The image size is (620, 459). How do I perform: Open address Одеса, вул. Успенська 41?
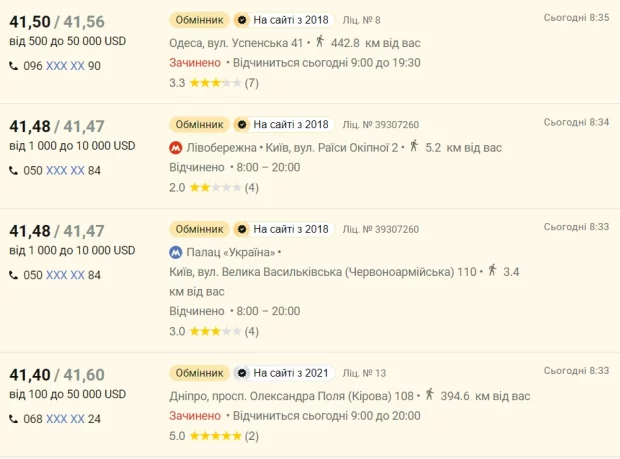pos(236,43)
